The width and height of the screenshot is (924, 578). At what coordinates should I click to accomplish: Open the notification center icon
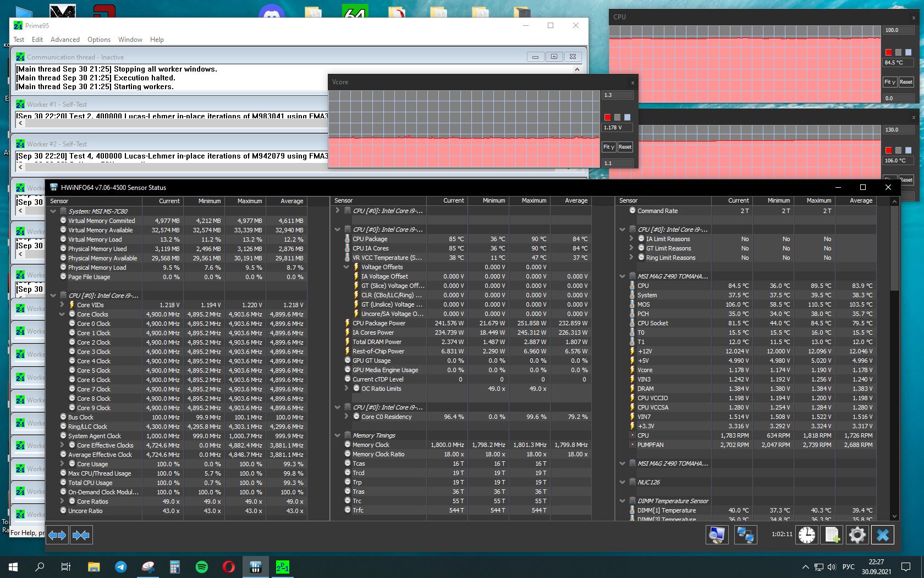(x=906, y=566)
